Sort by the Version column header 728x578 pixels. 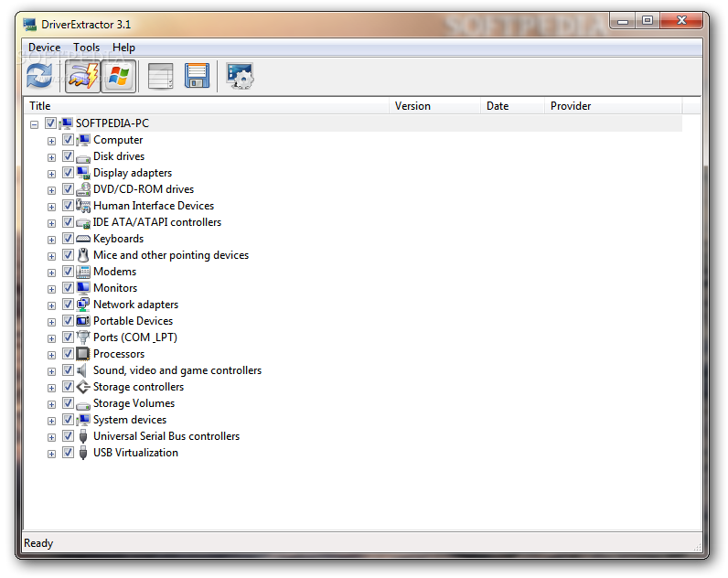coord(435,106)
